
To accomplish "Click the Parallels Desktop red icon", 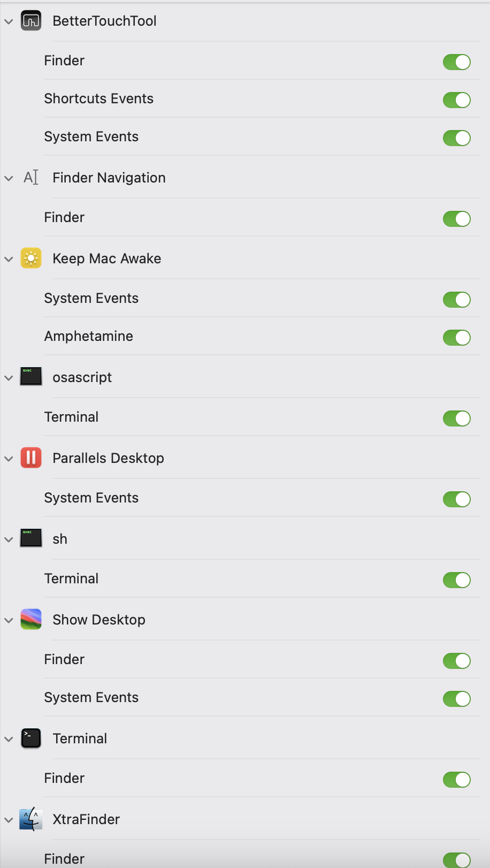I will pyautogui.click(x=31, y=458).
